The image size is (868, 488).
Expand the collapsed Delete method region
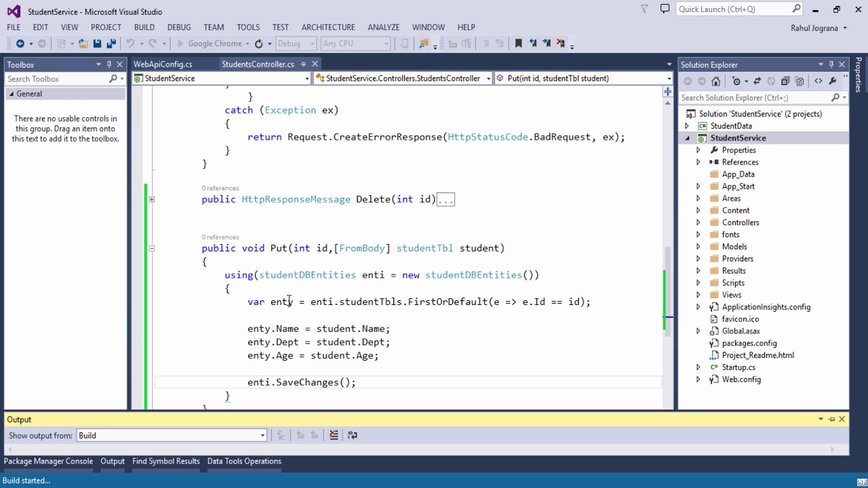tap(151, 199)
